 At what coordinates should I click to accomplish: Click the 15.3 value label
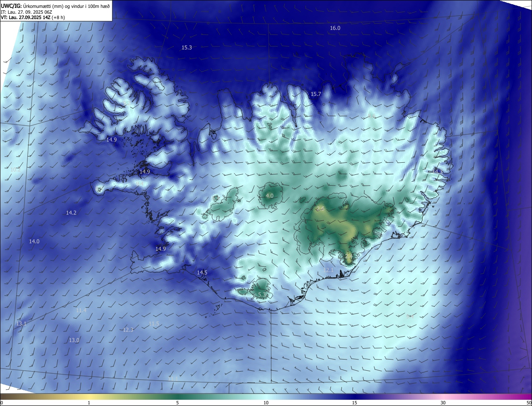(187, 48)
